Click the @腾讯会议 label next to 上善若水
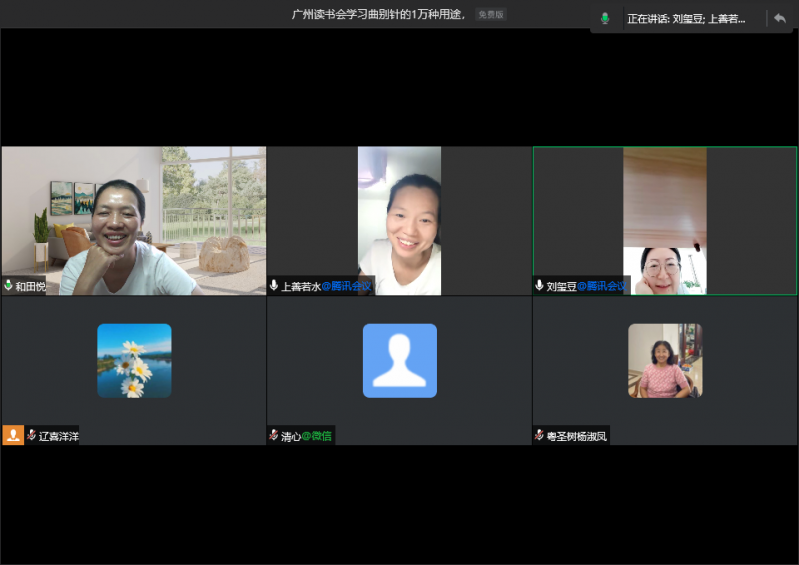 pyautogui.click(x=346, y=285)
